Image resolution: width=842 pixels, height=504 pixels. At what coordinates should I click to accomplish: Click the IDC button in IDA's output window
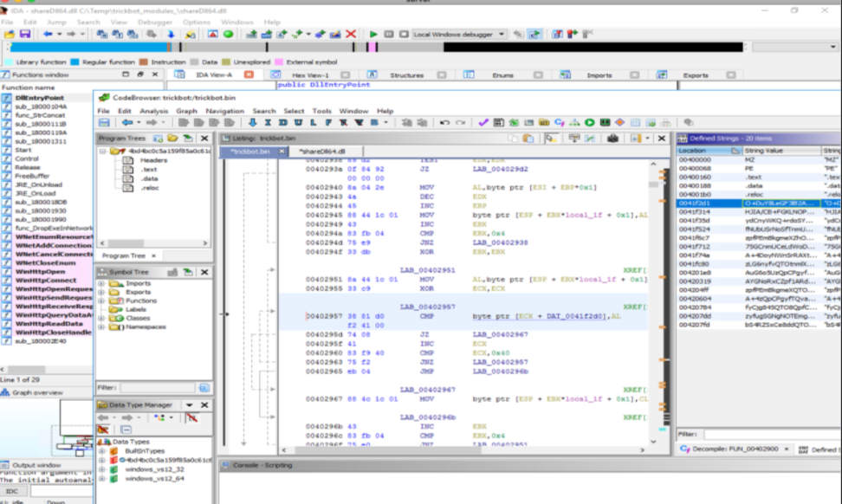pyautogui.click(x=12, y=491)
